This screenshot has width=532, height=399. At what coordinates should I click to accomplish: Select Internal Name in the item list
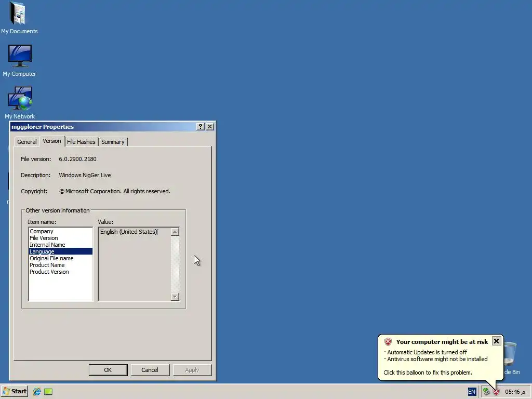(61, 245)
